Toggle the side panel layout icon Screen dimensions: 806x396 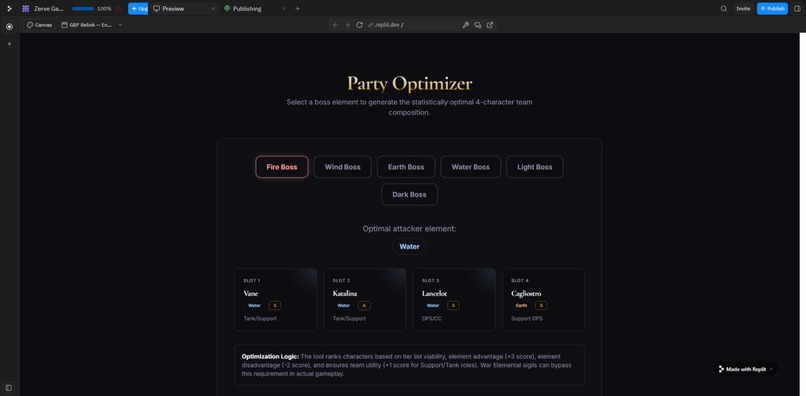[x=798, y=9]
